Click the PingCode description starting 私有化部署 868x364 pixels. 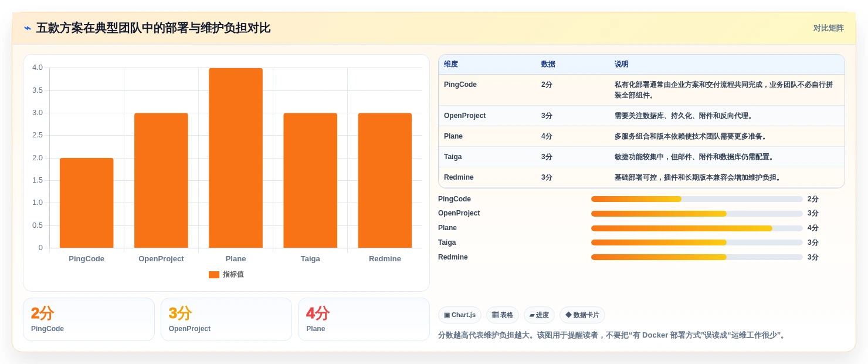click(x=724, y=90)
